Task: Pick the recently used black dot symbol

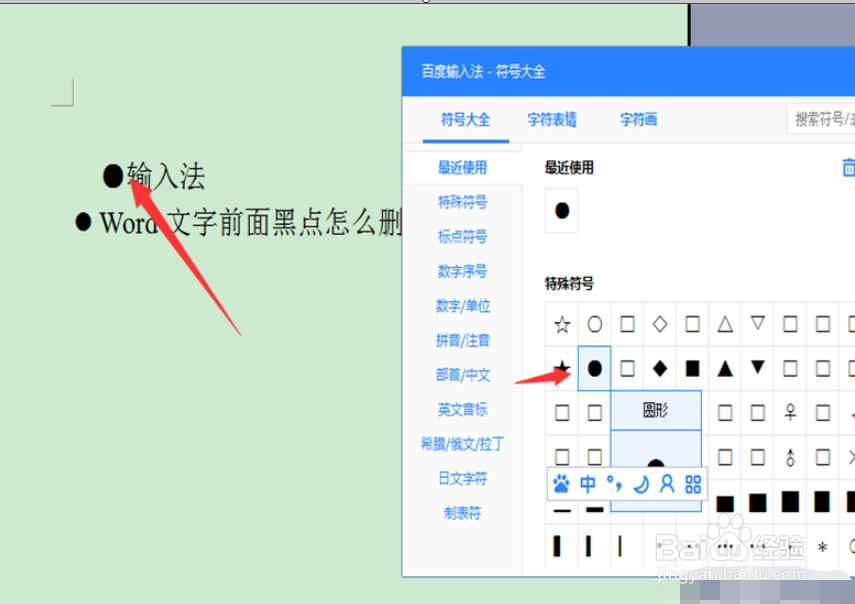Action: (562, 210)
